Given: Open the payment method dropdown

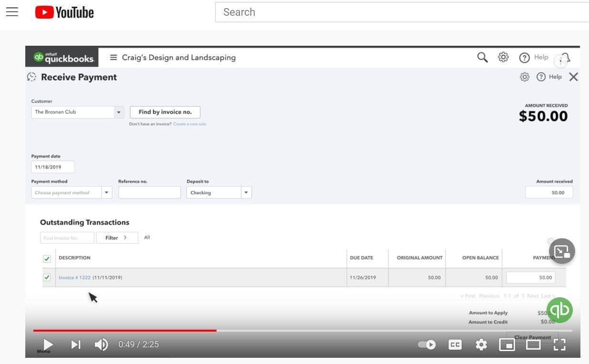Looking at the screenshot, I should click(x=107, y=193).
